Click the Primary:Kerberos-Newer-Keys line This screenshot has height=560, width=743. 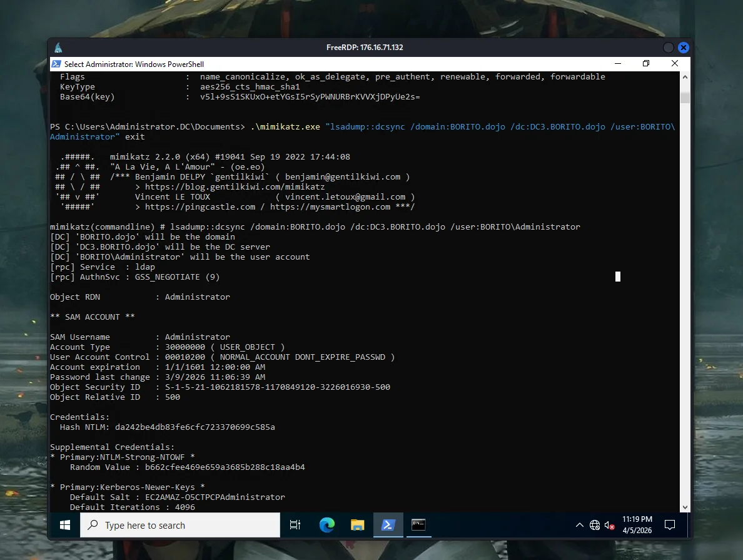pyautogui.click(x=128, y=487)
